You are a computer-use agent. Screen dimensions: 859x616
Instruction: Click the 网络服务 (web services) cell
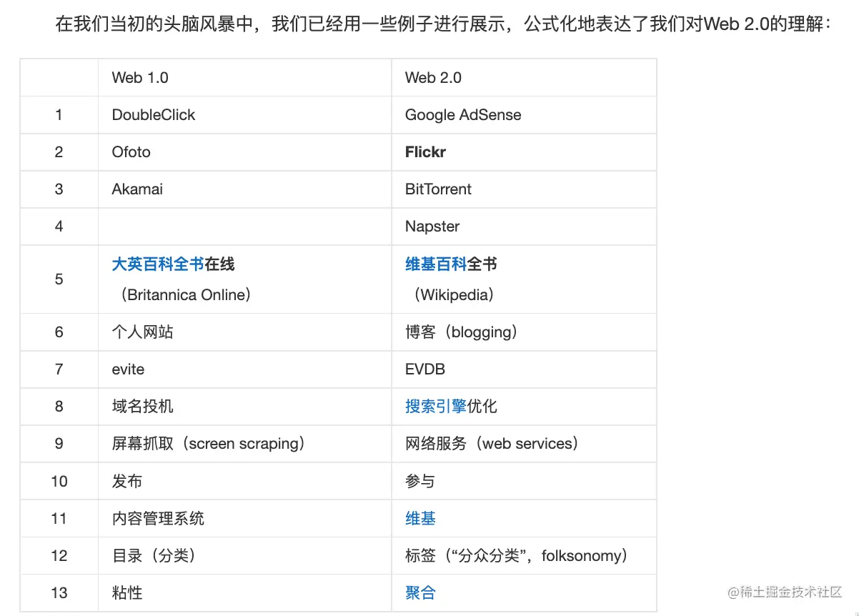pyautogui.click(x=524, y=444)
